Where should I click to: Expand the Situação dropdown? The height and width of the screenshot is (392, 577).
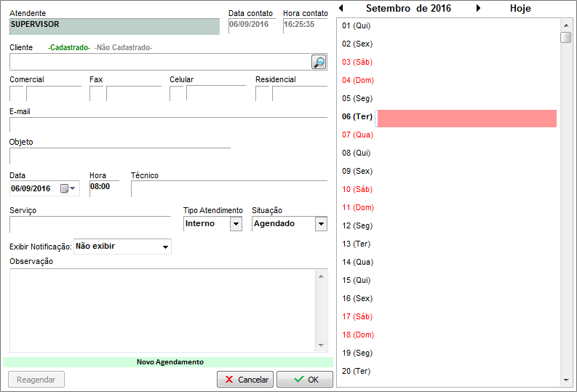tap(321, 224)
